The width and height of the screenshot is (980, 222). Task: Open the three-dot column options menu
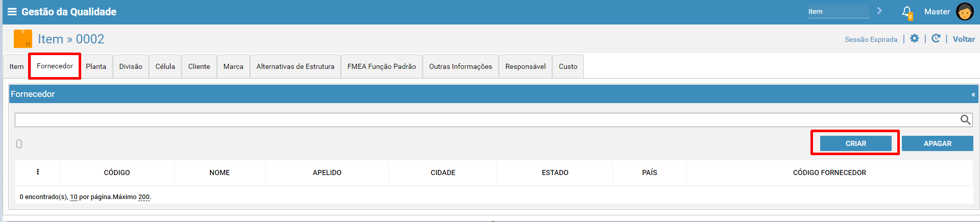tap(38, 172)
